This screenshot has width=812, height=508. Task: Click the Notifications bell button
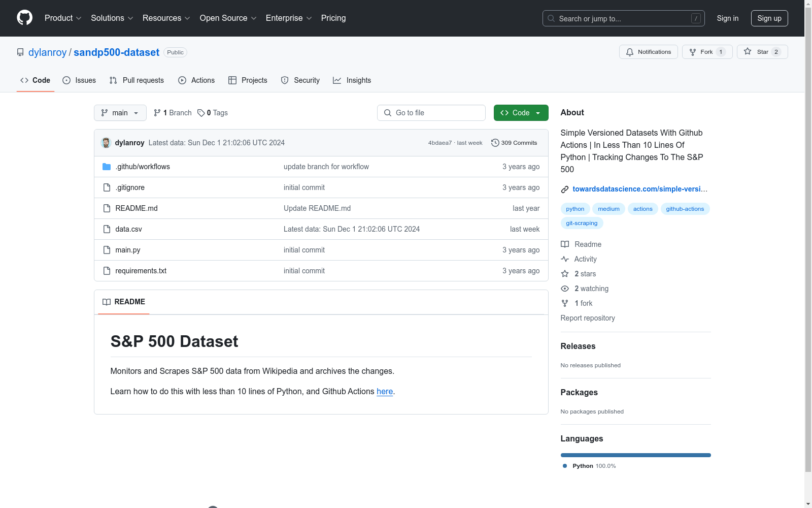coord(648,52)
